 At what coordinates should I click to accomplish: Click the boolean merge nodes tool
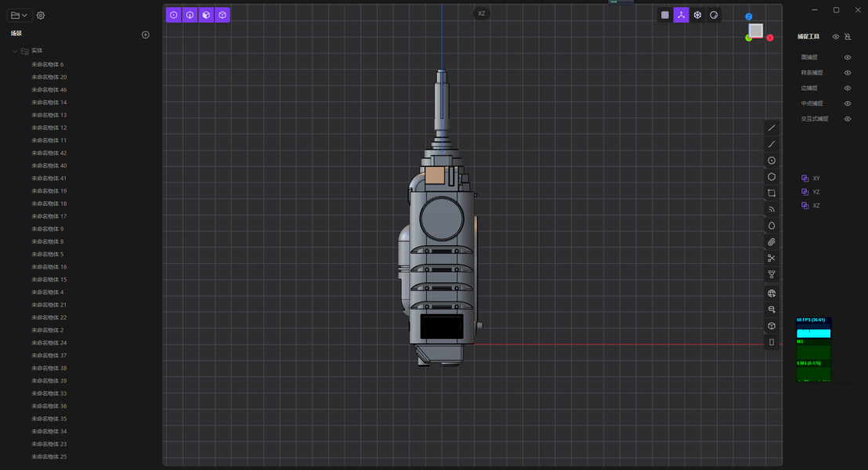pos(772,275)
